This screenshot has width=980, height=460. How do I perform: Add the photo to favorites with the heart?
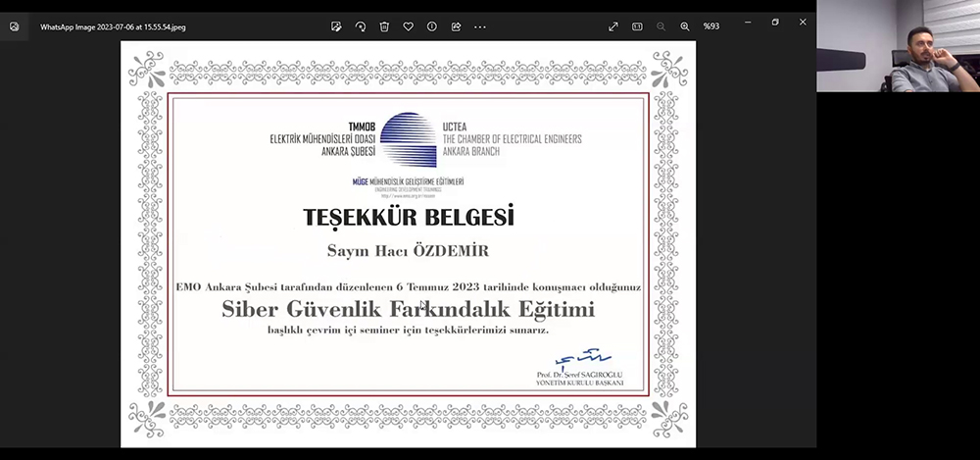(408, 26)
